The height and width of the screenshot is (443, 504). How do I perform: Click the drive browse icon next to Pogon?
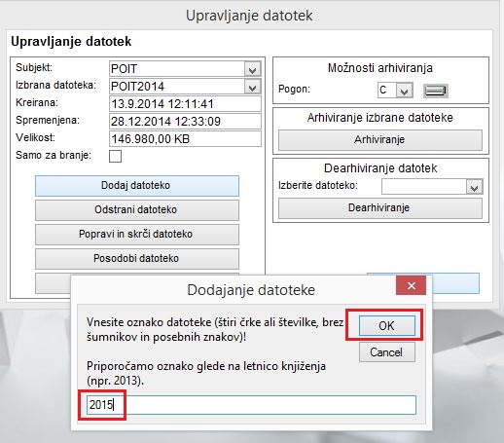click(x=436, y=91)
